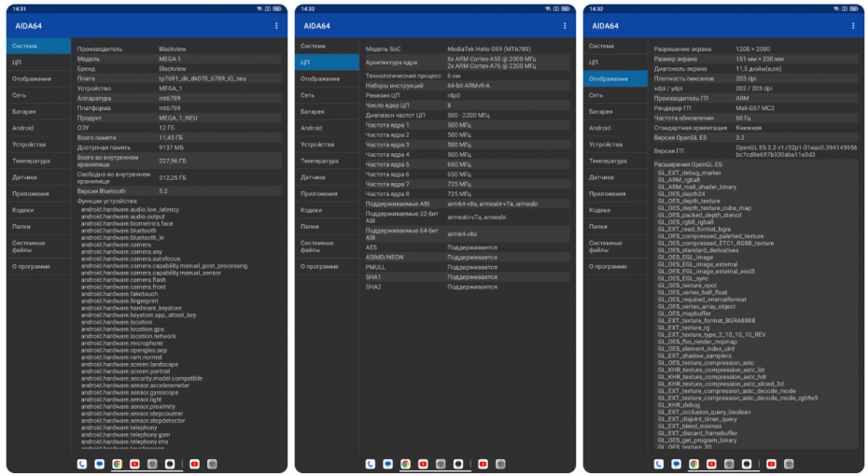Launch Chrome from right screen dock
Screen dimensions: 868x476
pos(694,464)
